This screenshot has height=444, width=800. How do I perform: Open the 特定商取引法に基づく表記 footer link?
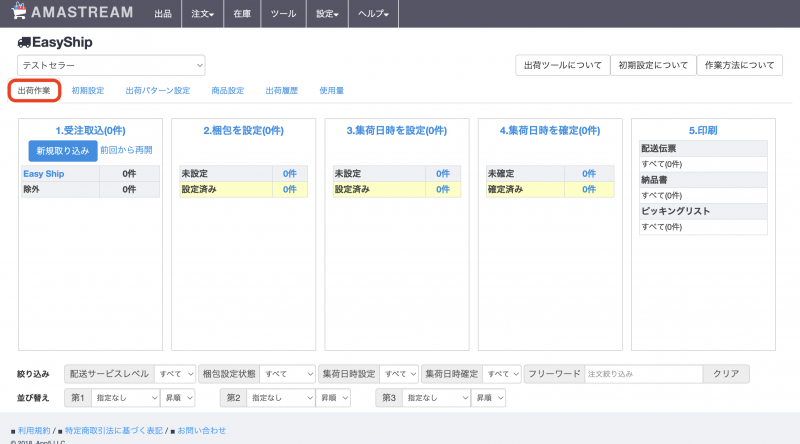pyautogui.click(x=114, y=431)
